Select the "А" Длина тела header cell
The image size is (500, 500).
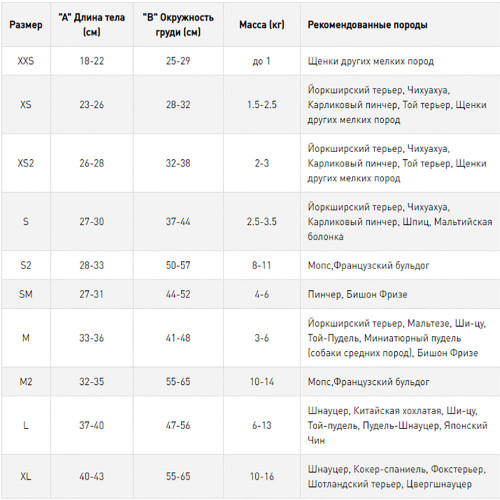click(92, 24)
